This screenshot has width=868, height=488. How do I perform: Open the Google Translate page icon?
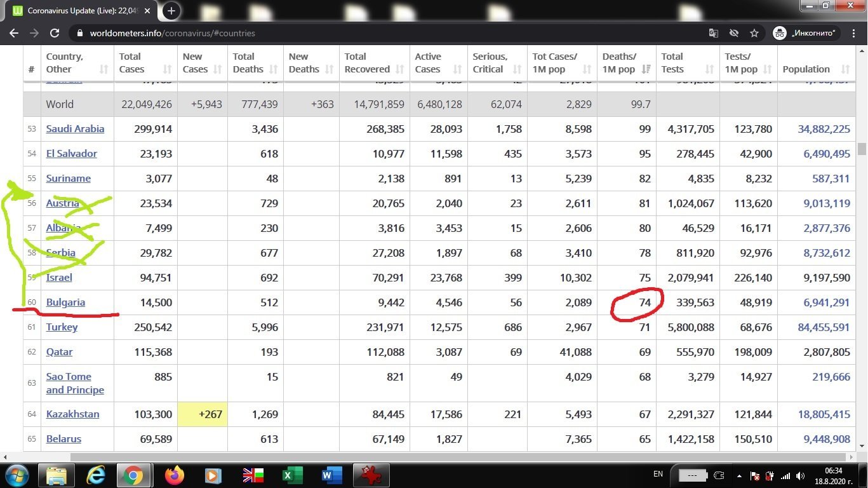tap(714, 33)
